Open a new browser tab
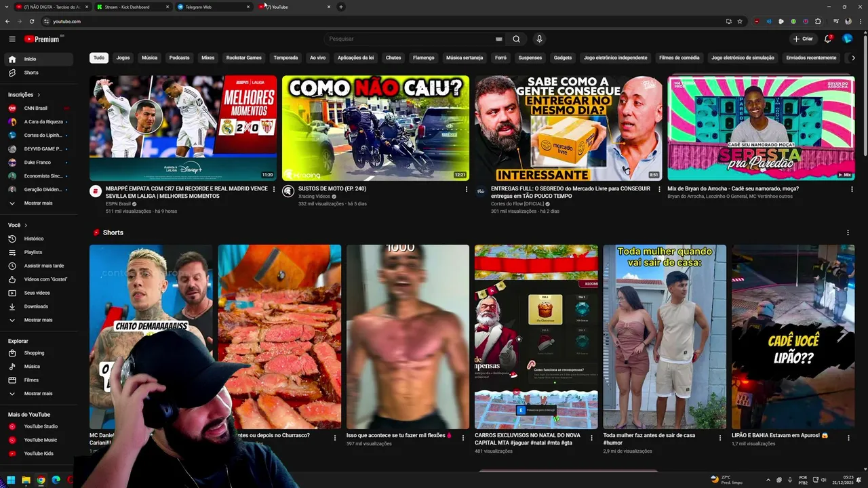This screenshot has height=488, width=868. [x=341, y=7]
